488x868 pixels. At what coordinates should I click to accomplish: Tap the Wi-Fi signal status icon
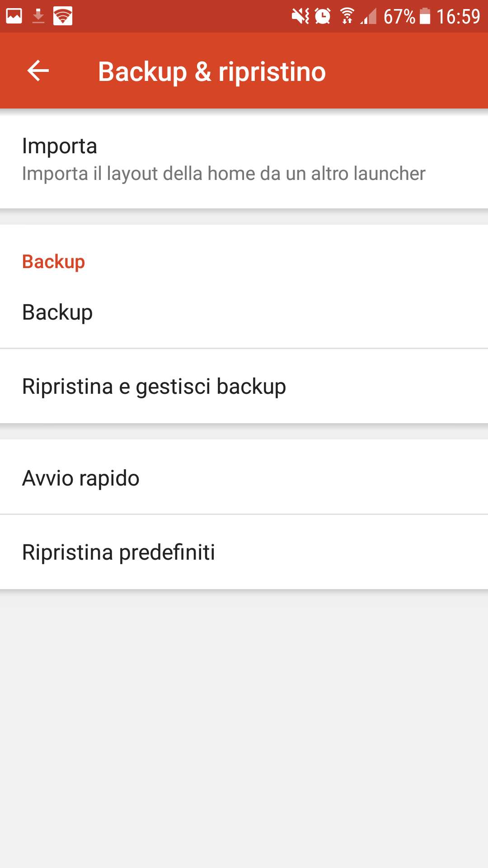pyautogui.click(x=347, y=16)
